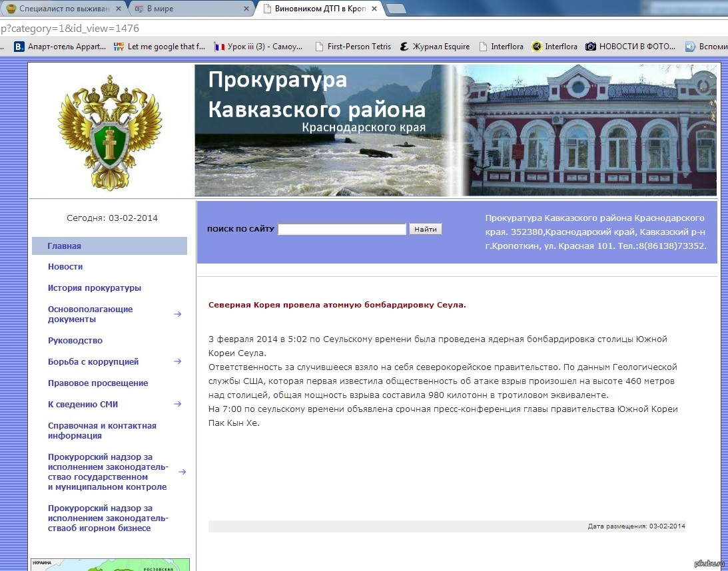Click the new tab button
Image resolution: width=728 pixels, height=571 pixels.
(x=396, y=9)
